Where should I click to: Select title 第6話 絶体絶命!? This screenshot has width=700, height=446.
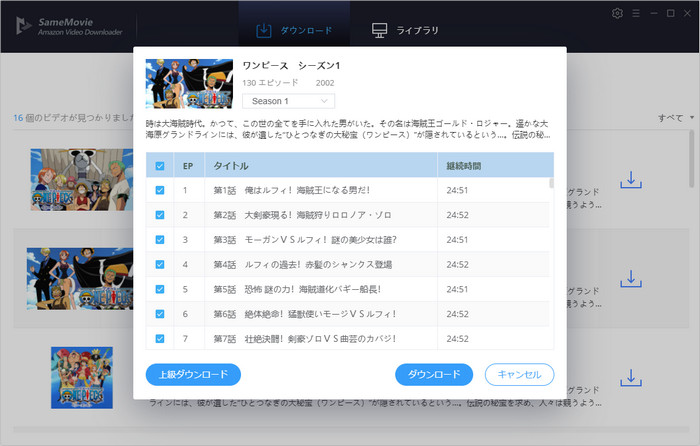click(x=304, y=314)
